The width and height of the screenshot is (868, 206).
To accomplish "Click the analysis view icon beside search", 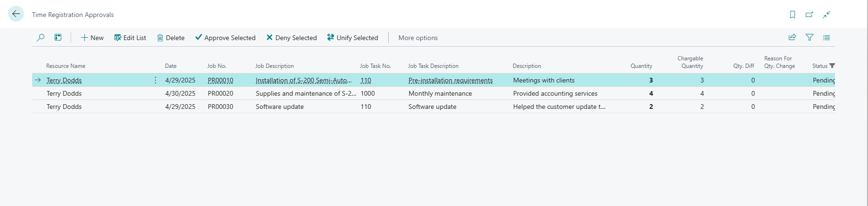I will pos(58,38).
